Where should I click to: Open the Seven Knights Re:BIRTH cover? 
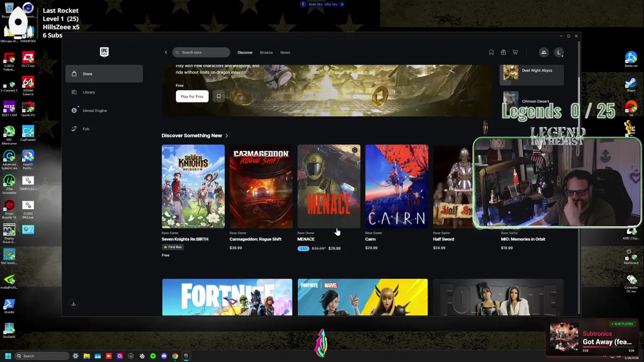click(x=193, y=187)
